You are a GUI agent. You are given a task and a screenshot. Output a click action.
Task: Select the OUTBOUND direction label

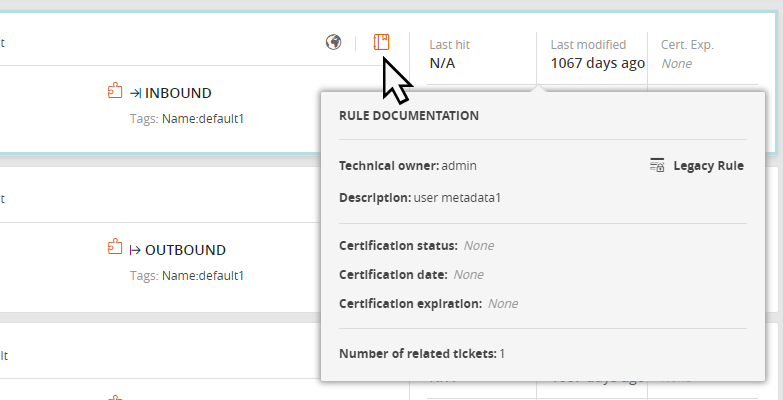click(185, 249)
